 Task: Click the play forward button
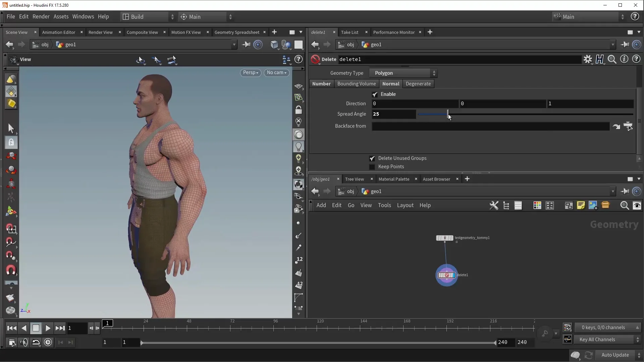coord(48,328)
